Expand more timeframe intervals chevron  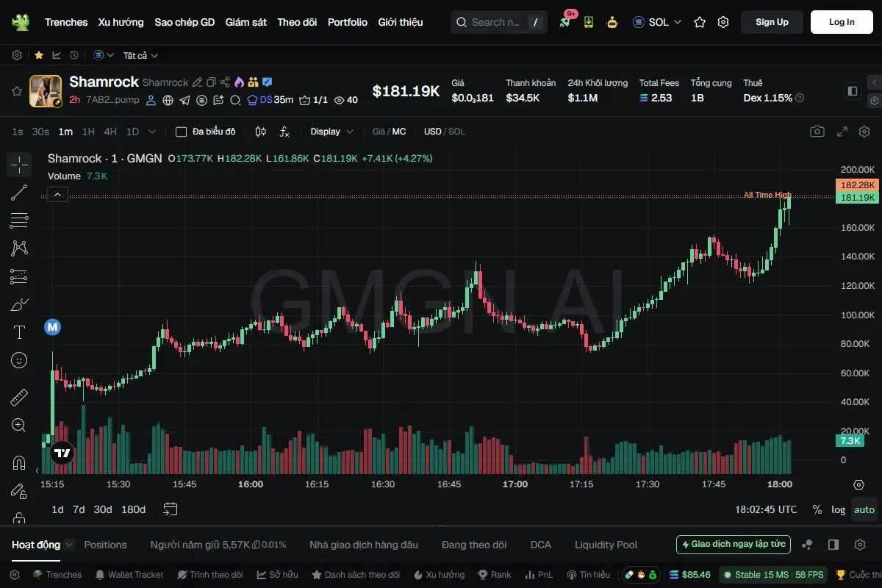pos(152,132)
